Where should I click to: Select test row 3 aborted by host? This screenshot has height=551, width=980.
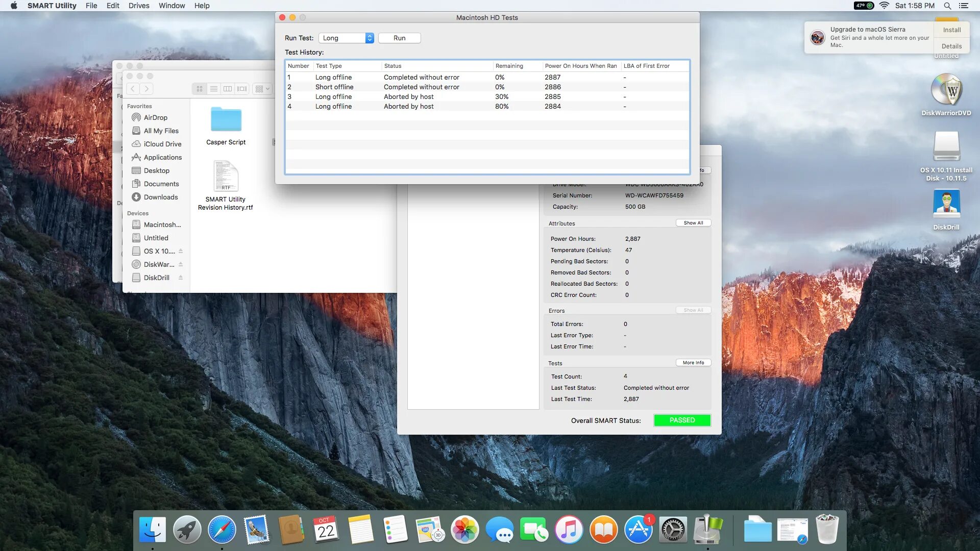pos(408,96)
